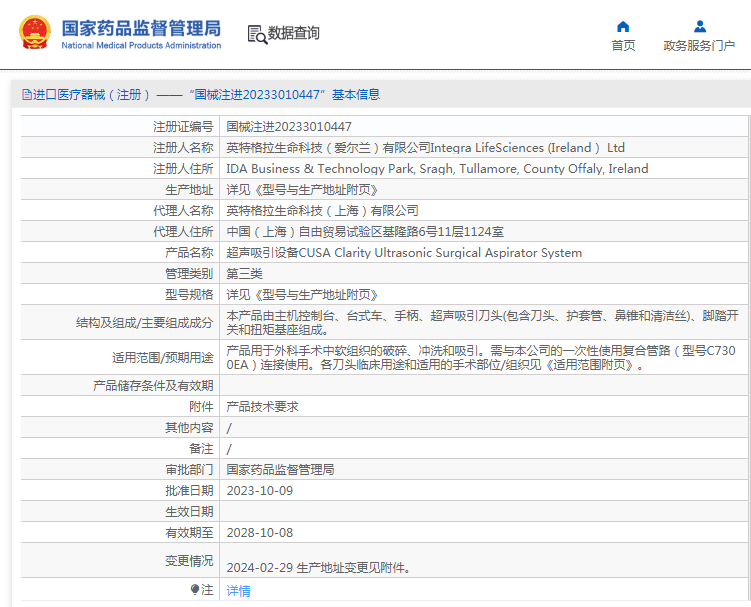
Task: Go to 首页 link text
Action: pos(623,46)
